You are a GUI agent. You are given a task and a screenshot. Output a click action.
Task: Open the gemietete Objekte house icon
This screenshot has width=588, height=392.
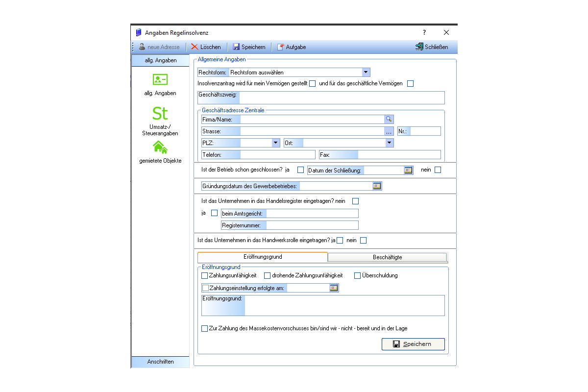160,147
